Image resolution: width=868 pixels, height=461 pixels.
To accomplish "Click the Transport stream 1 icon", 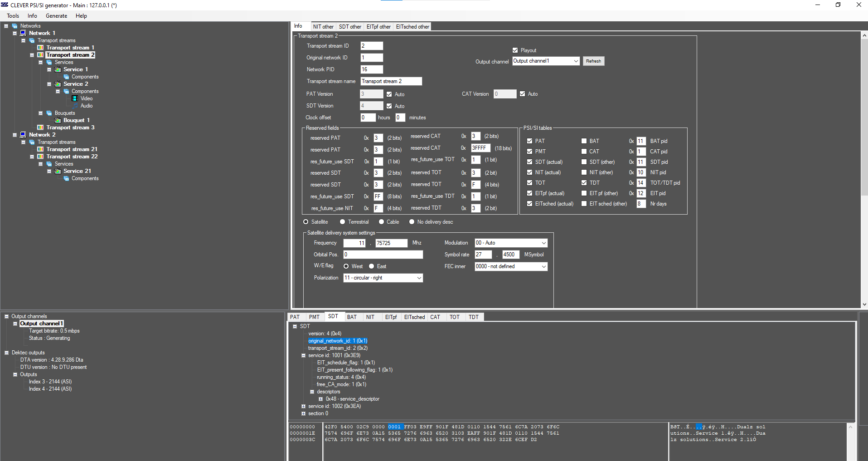I will (40, 48).
